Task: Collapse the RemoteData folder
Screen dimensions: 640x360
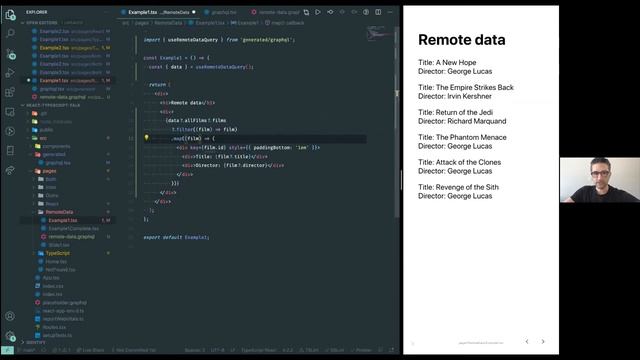Action: tap(59, 212)
